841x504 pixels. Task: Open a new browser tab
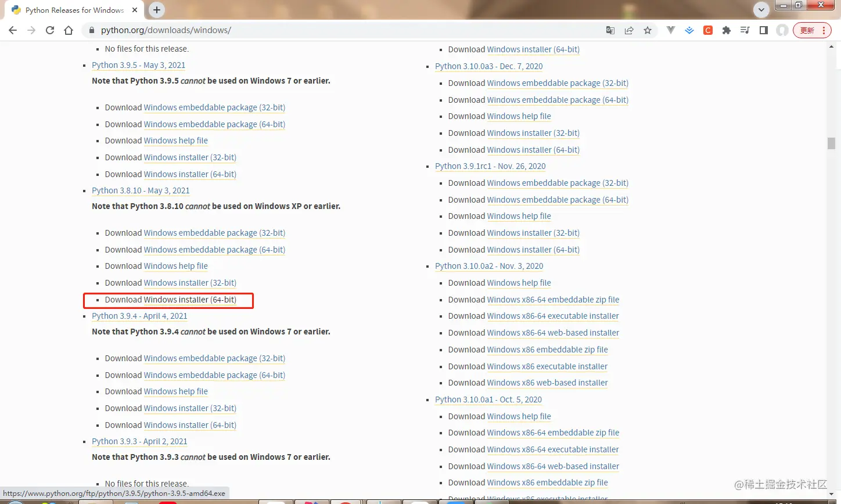(x=157, y=10)
